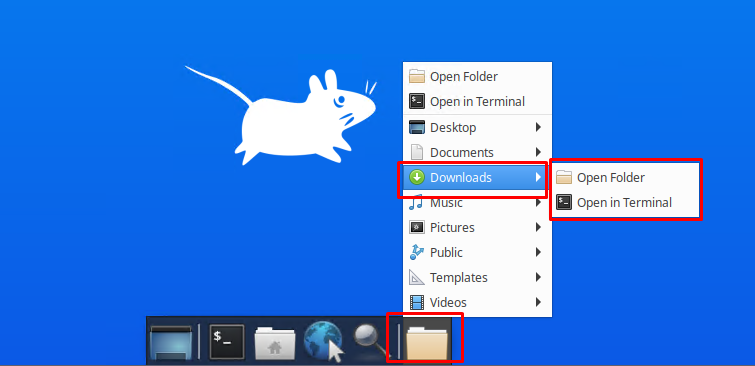This screenshot has height=366, width=755.
Task: Select Open in Terminal in Downloads submenu
Action: [x=625, y=202]
